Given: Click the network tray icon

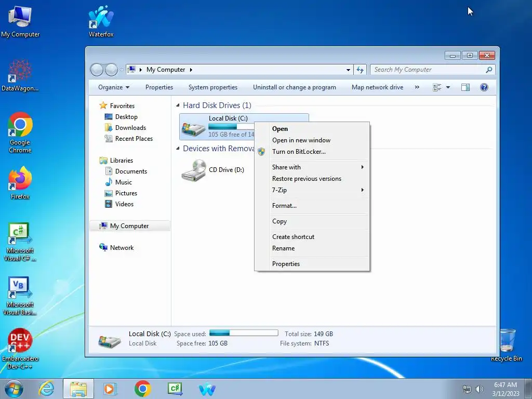Looking at the screenshot, I should 467,389.
